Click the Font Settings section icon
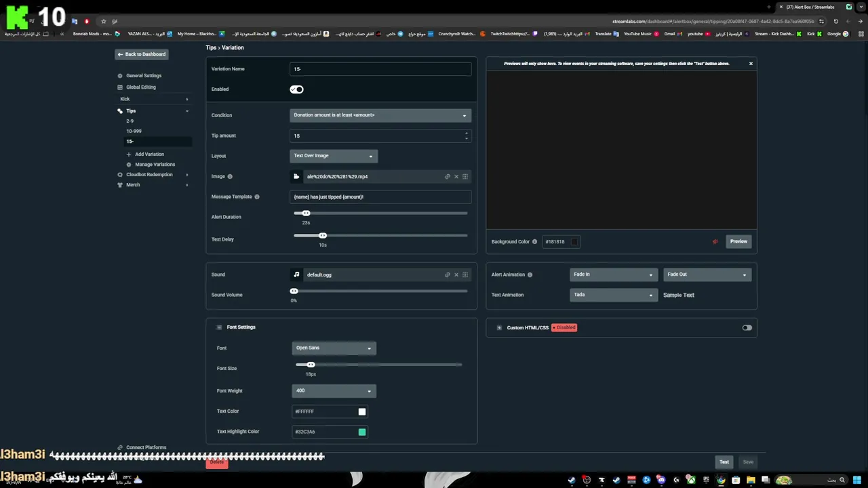Viewport: 868px width, 488px height. point(219,327)
